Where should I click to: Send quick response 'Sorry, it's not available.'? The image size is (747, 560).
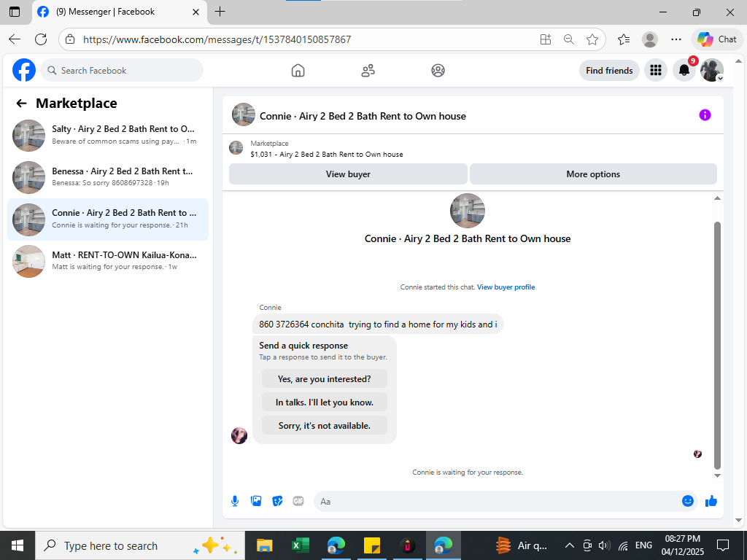click(x=325, y=426)
